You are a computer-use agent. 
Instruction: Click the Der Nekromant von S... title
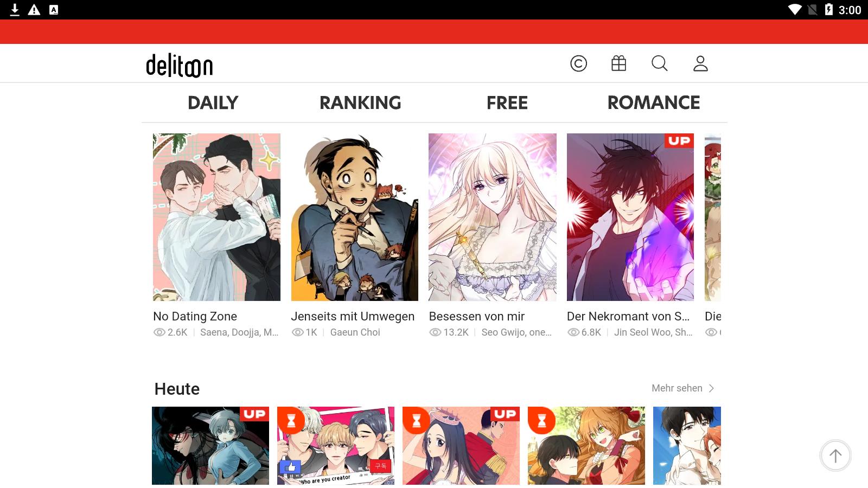coord(628,316)
